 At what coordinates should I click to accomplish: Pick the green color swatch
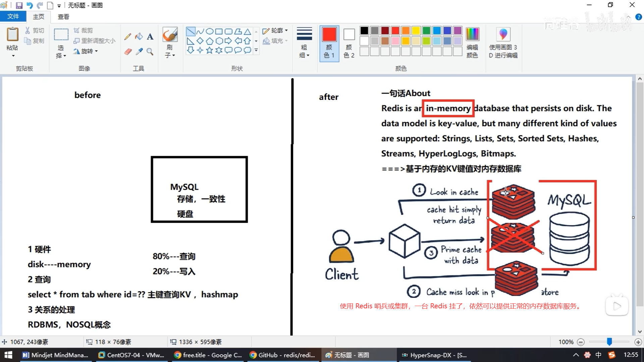pyautogui.click(x=426, y=31)
